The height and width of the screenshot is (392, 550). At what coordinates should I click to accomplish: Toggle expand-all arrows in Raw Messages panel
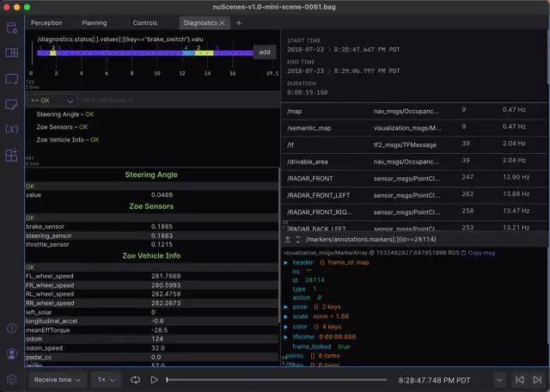coord(297,240)
